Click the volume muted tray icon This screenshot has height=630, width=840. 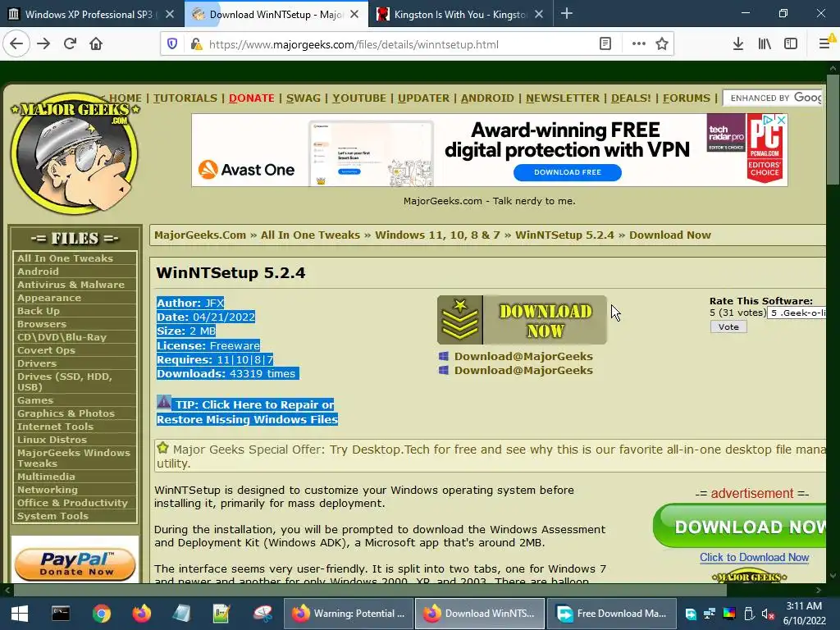tap(768, 614)
